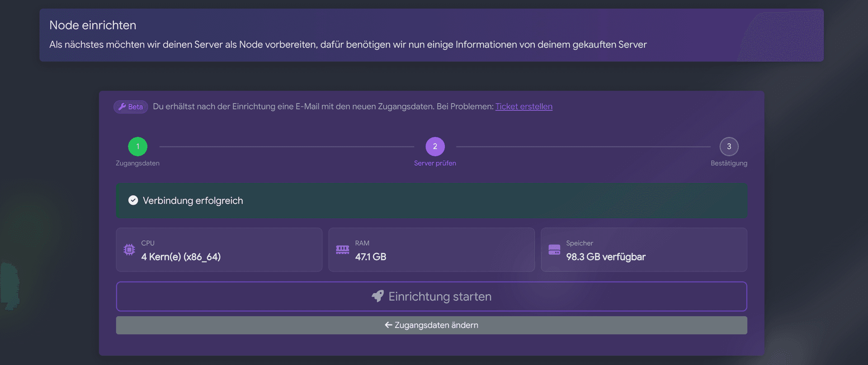The image size is (868, 365).
Task: Click the success checkmark icon
Action: (133, 200)
